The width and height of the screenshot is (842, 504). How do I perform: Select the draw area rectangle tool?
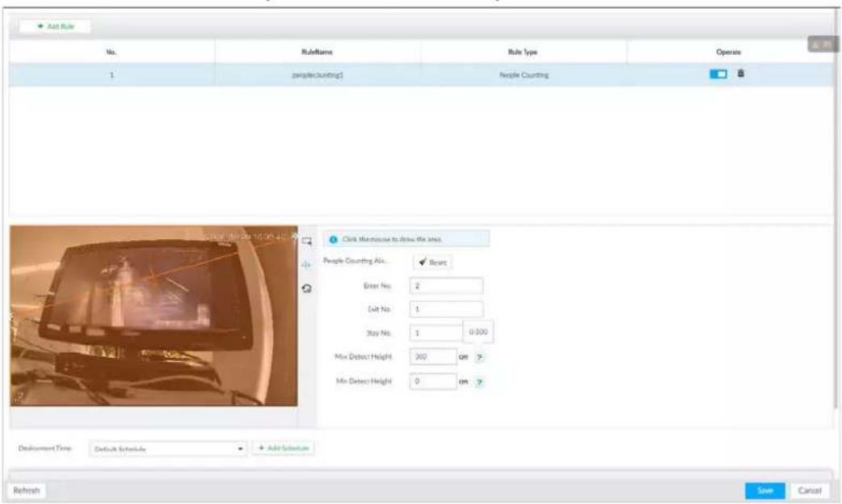(x=306, y=241)
